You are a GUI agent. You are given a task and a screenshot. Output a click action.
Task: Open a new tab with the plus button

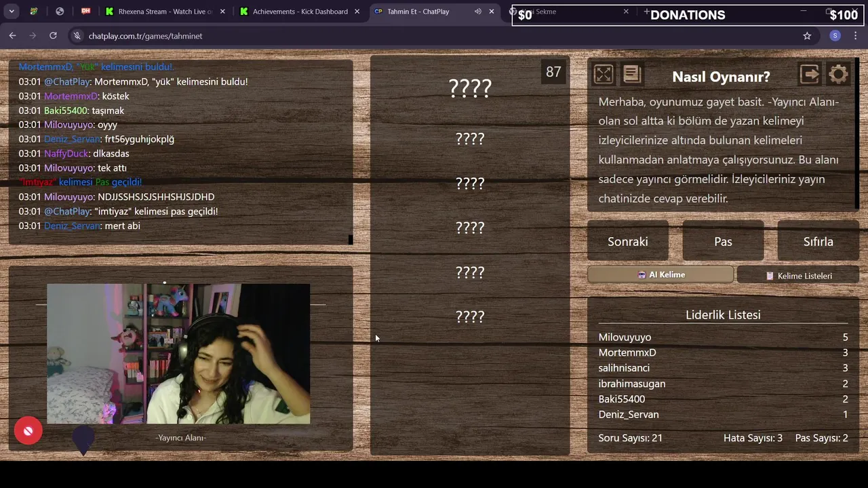tap(646, 12)
